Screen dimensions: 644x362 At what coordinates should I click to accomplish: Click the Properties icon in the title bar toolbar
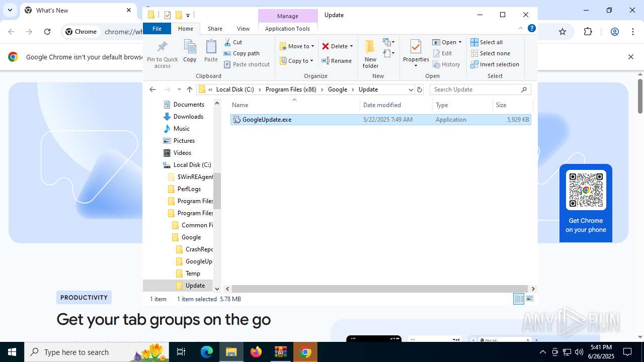tap(168, 15)
